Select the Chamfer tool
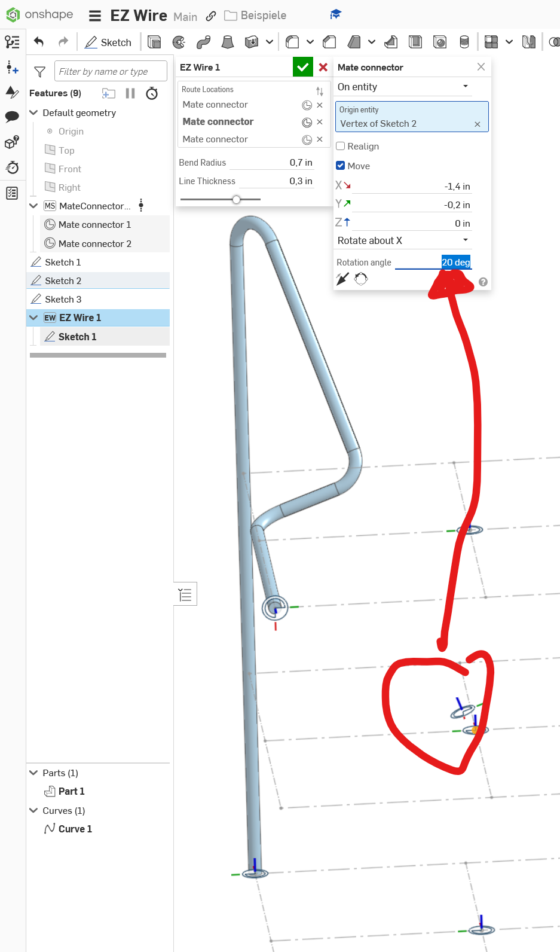The height and width of the screenshot is (952, 560). coord(329,42)
